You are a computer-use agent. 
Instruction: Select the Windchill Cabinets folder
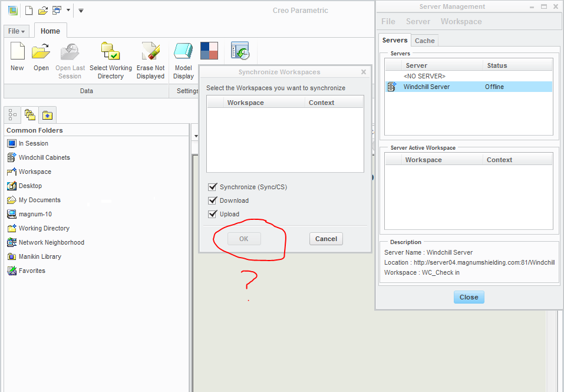(x=38, y=157)
